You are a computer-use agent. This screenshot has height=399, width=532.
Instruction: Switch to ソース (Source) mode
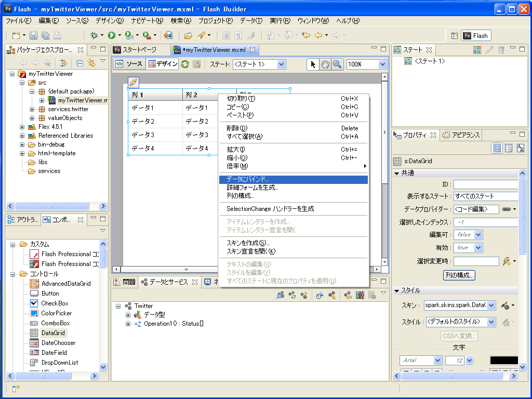(129, 64)
